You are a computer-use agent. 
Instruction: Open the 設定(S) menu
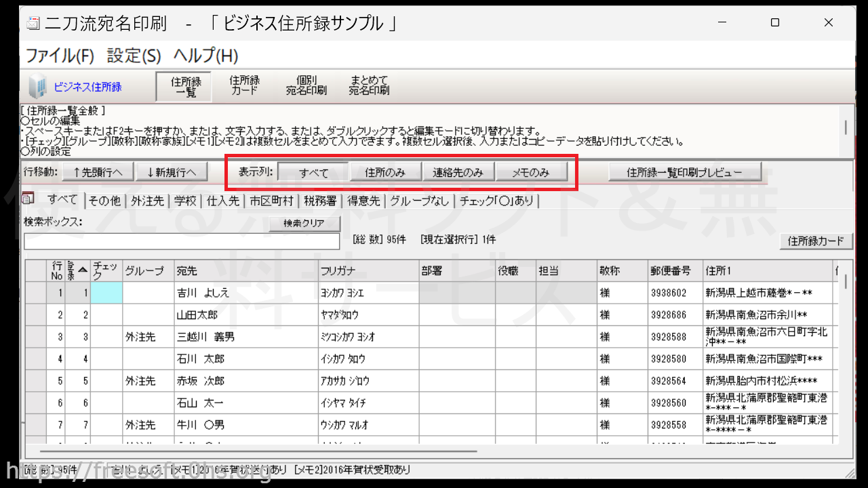(x=134, y=56)
